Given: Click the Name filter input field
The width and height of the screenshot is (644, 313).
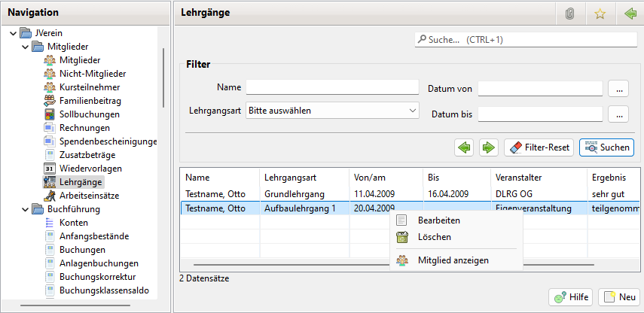Looking at the screenshot, I should pos(331,88).
